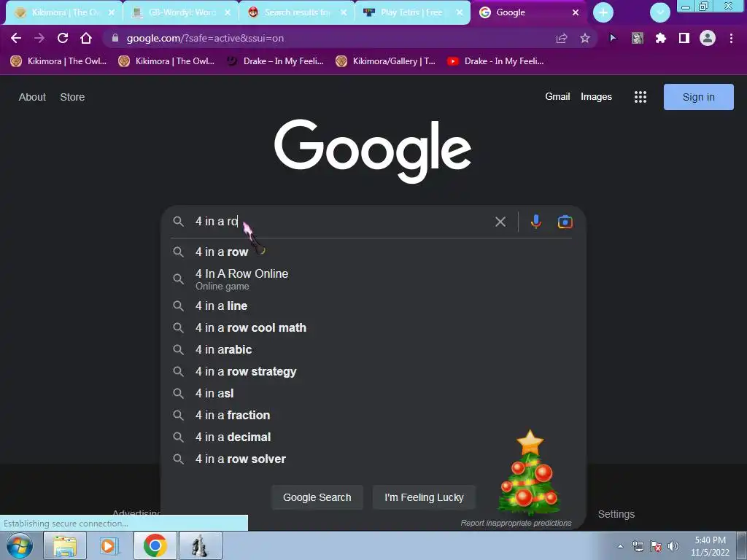Open a new tab with the plus button
The height and width of the screenshot is (560, 747).
coord(603,12)
